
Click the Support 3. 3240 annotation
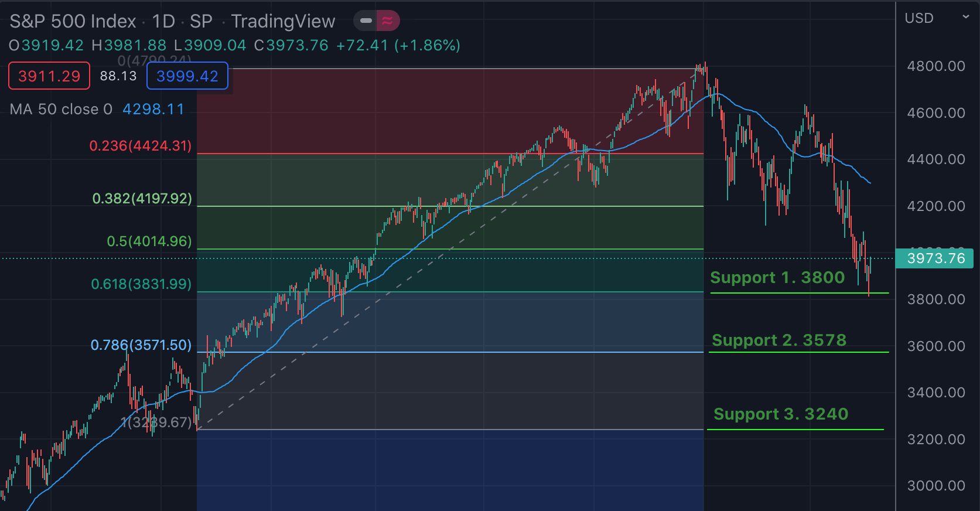point(781,414)
